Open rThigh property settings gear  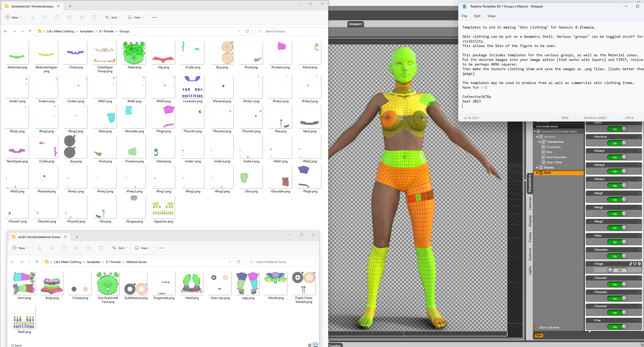(639, 264)
